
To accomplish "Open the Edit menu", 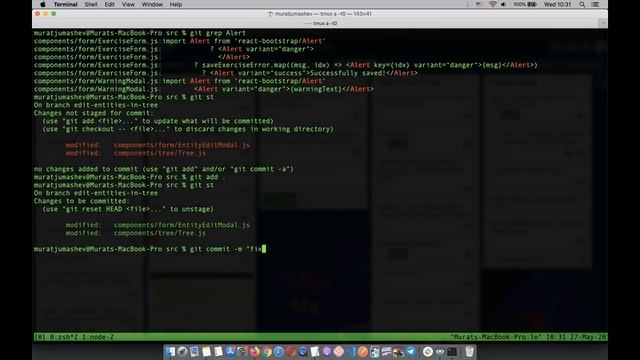I will 109,4.
